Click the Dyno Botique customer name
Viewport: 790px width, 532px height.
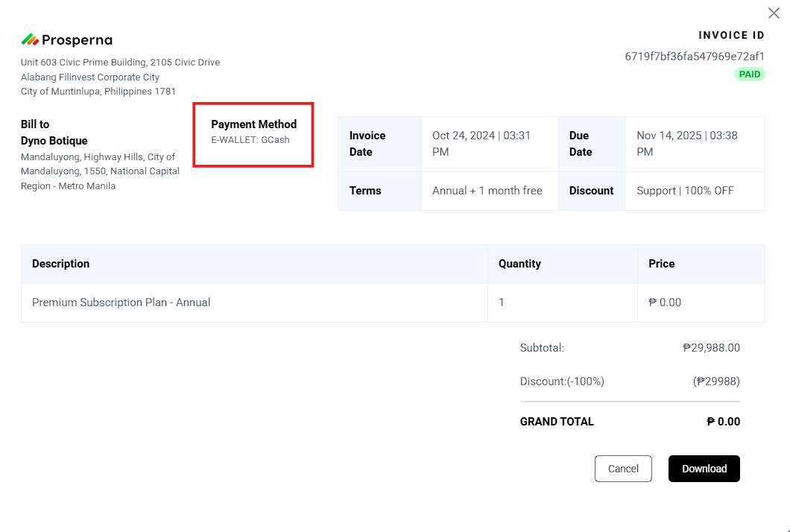pos(54,141)
